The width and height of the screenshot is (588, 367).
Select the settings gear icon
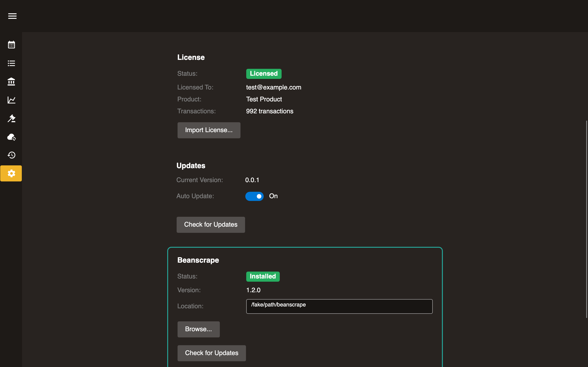point(11,173)
